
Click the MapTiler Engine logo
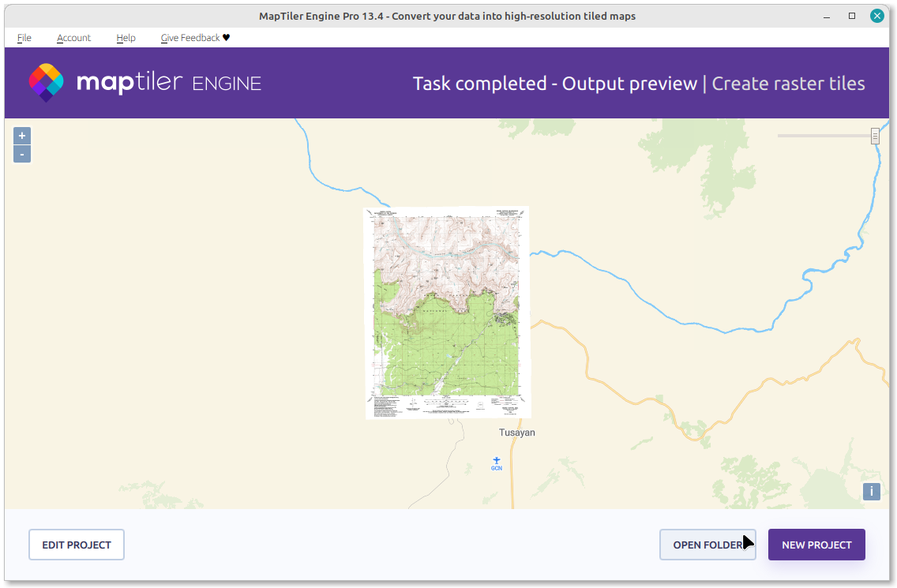click(x=145, y=83)
